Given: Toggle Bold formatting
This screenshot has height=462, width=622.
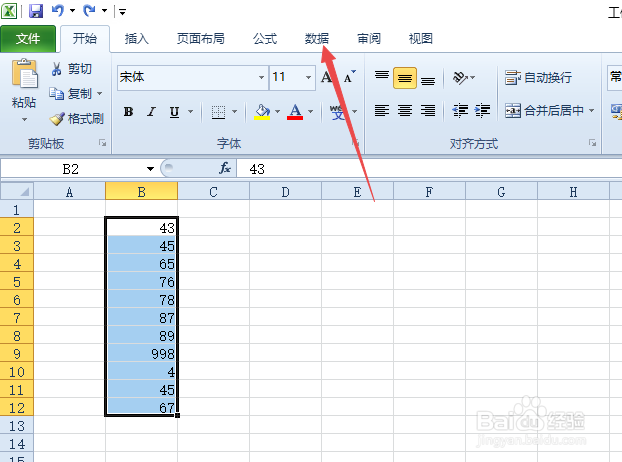Looking at the screenshot, I should 129,112.
